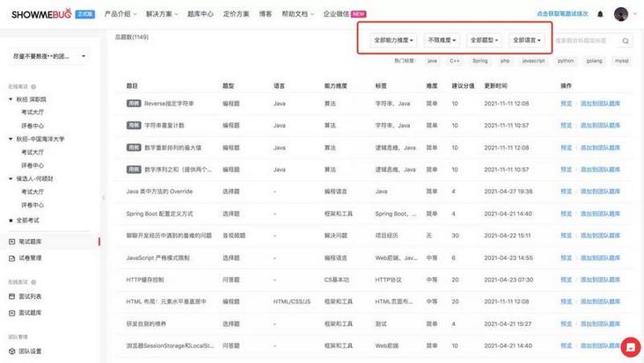Filter by the mysql hot tag
The width and height of the screenshot is (644, 363).
(x=621, y=61)
